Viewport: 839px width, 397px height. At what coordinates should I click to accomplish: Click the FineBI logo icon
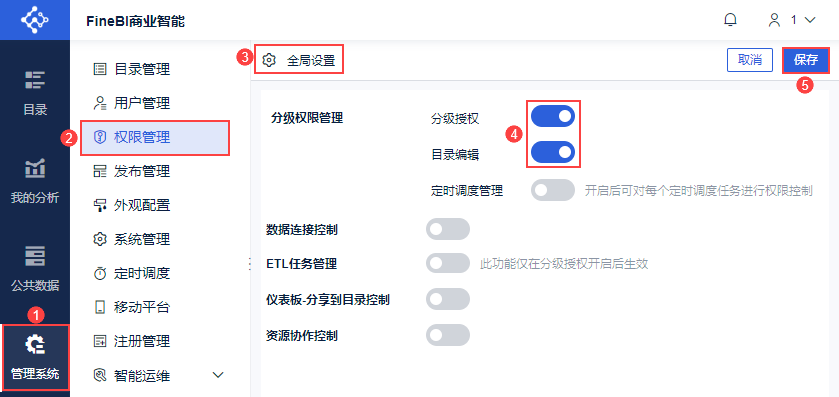[x=34, y=20]
